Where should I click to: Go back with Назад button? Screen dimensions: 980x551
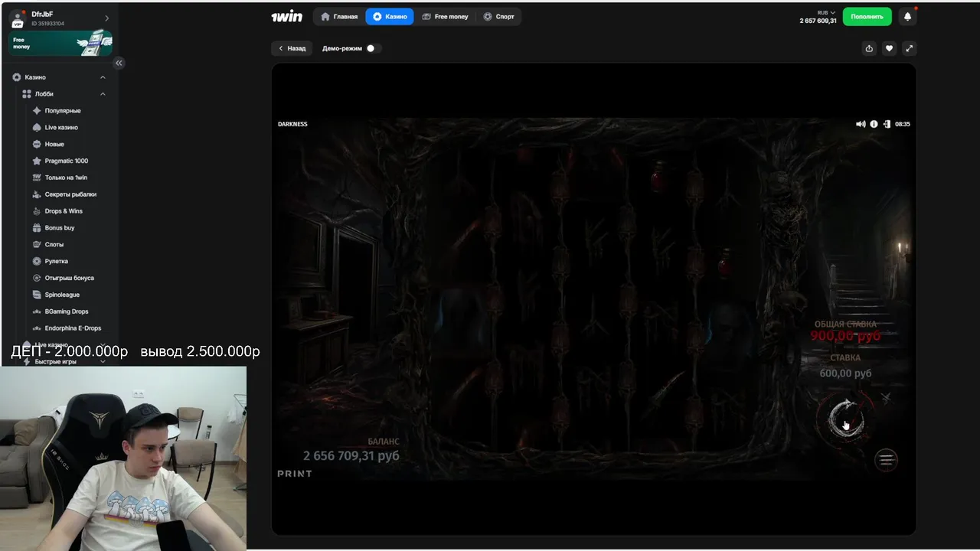[292, 48]
